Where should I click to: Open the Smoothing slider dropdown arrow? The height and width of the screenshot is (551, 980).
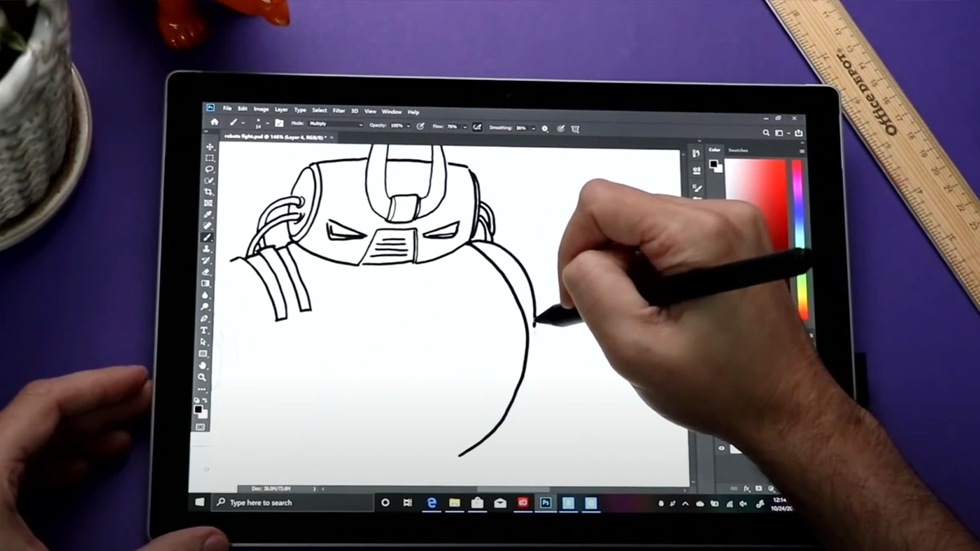[x=532, y=128]
